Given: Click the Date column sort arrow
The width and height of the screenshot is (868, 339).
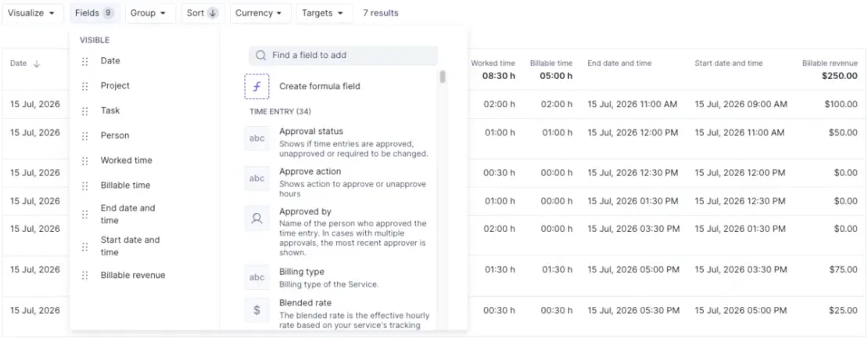Looking at the screenshot, I should pyautogui.click(x=37, y=63).
